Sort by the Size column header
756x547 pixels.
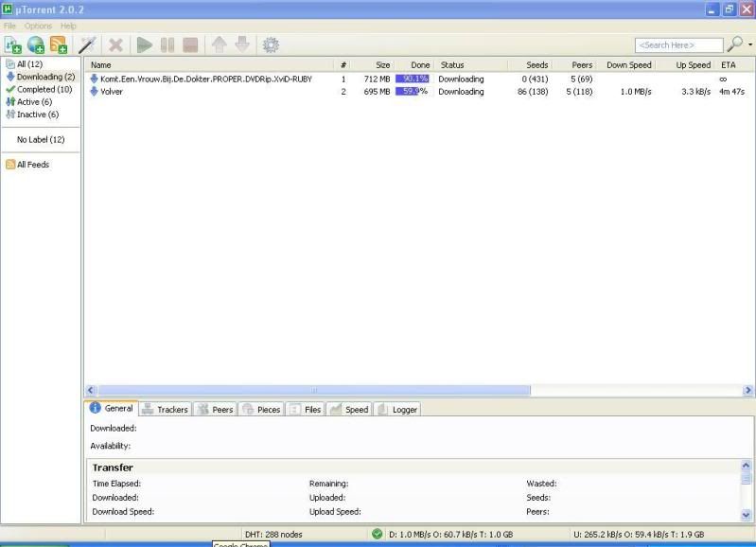(x=383, y=65)
